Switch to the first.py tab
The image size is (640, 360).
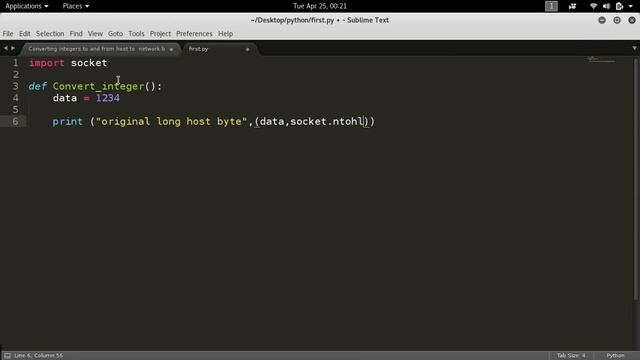tap(199, 49)
